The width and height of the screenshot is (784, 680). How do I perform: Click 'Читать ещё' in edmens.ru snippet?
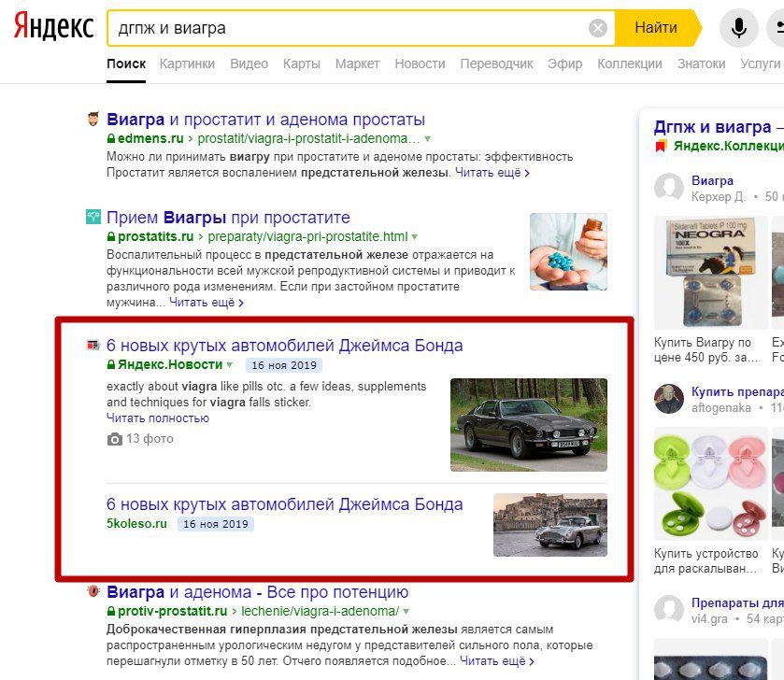492,173
